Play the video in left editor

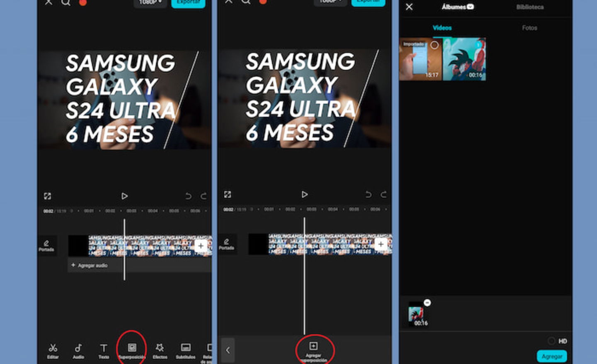click(124, 196)
